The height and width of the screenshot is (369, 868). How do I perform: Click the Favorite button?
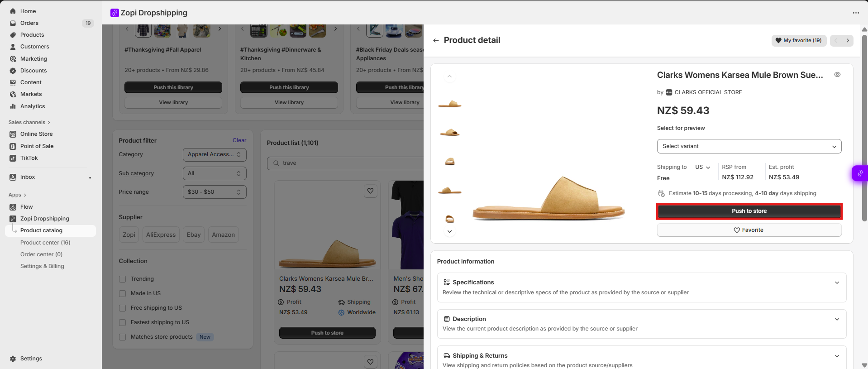[x=749, y=230]
